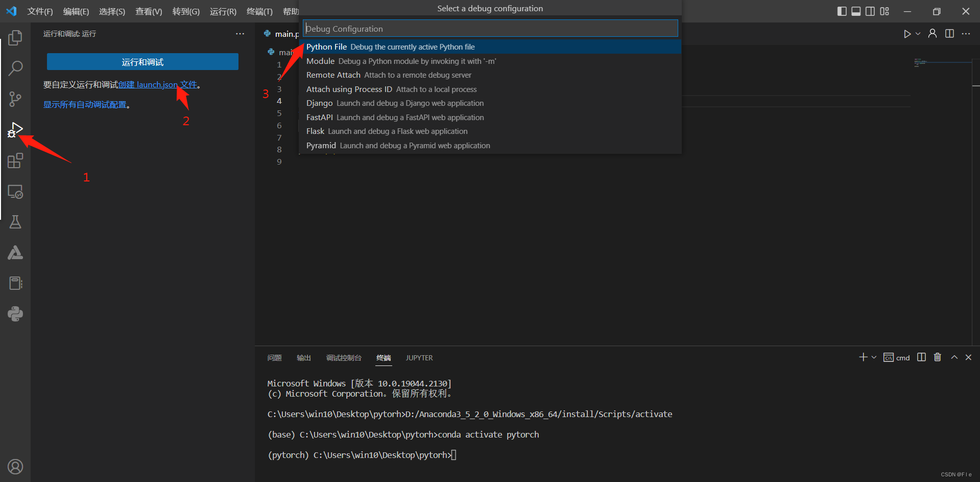Open Run and Debug panel ellipsis menu
Screen dimensions: 980x482
coord(240,34)
